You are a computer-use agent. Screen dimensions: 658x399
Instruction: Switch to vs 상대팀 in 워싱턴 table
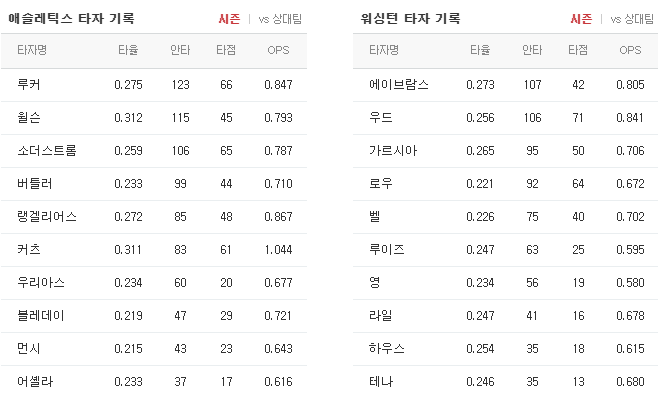632,19
